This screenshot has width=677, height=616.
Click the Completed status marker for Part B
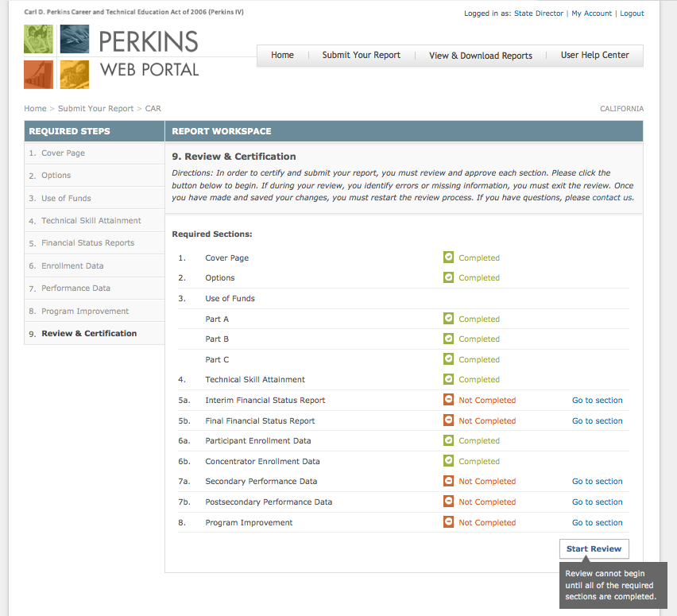449,339
